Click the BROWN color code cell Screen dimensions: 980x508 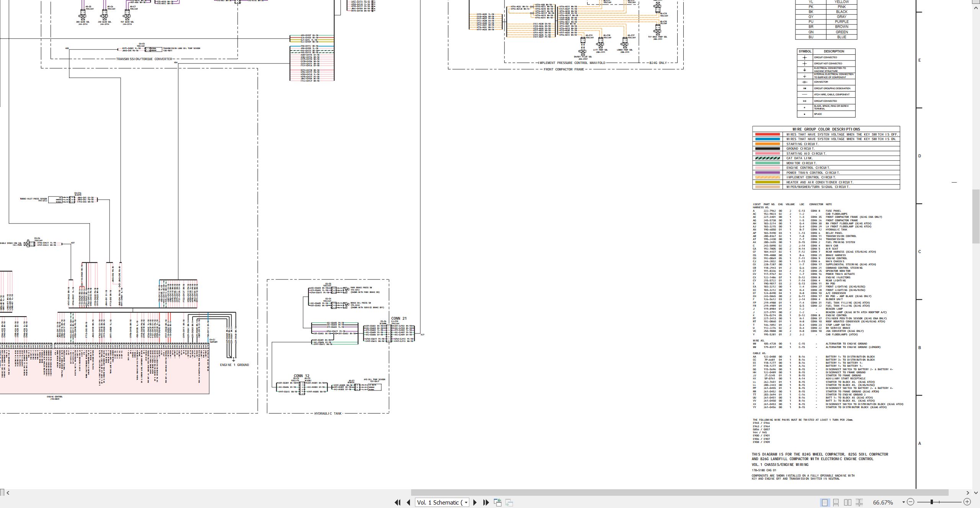[841, 27]
